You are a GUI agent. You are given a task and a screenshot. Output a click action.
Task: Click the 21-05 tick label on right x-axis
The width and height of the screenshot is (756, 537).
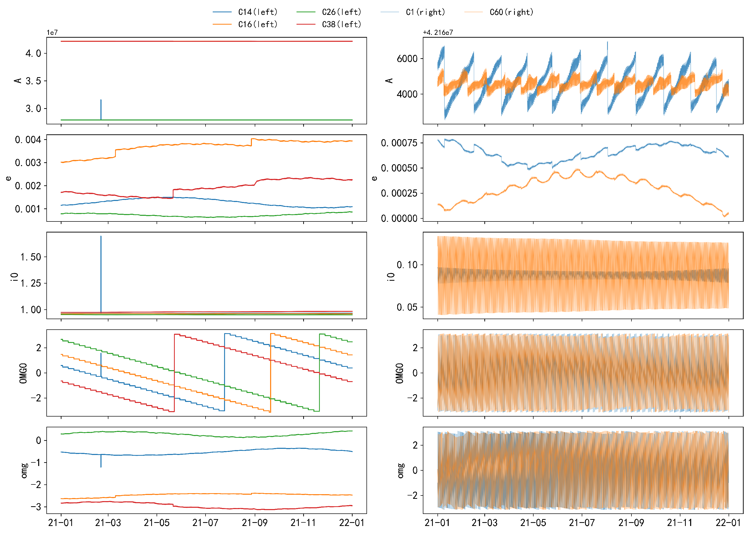click(533, 523)
